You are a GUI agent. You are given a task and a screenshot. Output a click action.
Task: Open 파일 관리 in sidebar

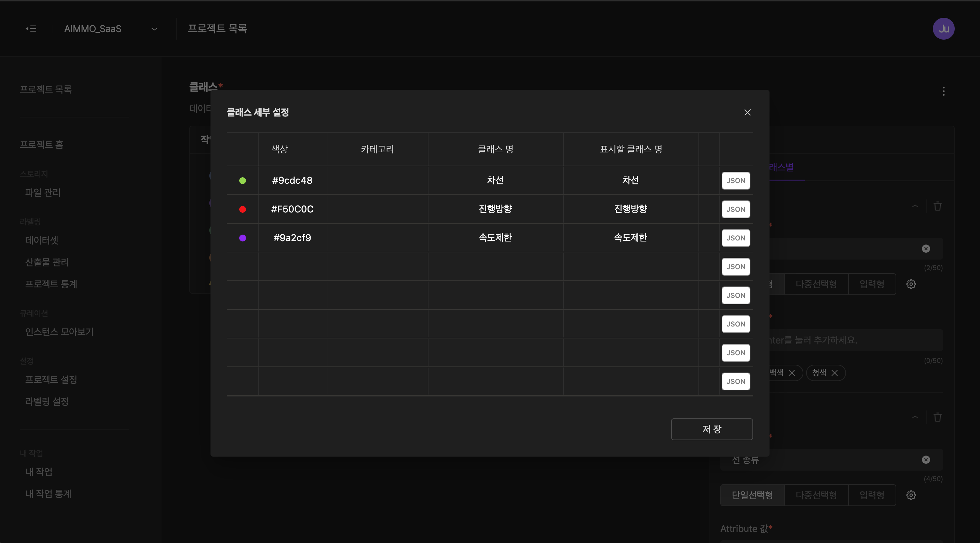tap(43, 192)
